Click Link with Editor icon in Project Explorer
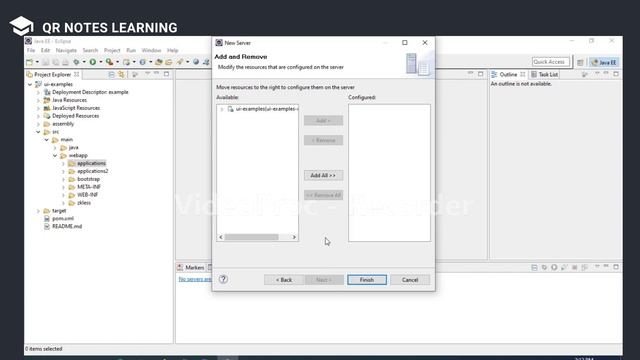 121,74
